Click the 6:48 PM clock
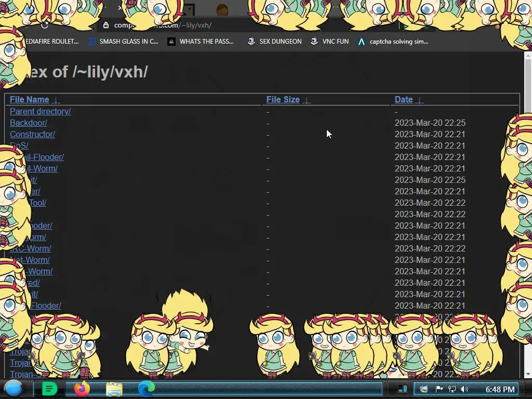Viewport: 532px width, 399px height. point(500,389)
